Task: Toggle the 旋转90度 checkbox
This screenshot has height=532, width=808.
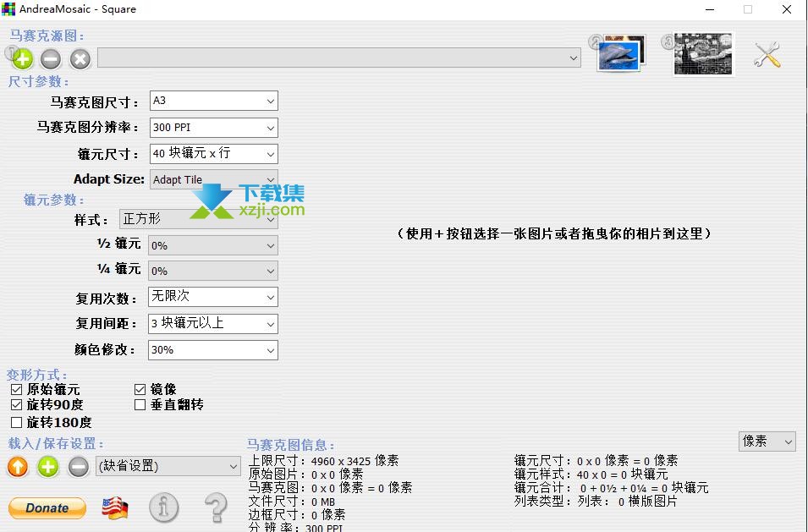Action: [x=16, y=405]
